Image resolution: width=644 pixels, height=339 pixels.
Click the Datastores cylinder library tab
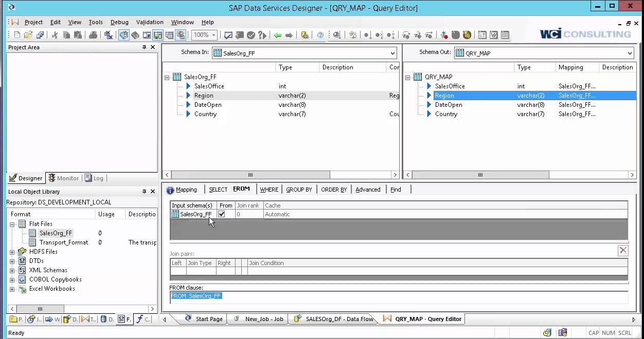pos(107,319)
